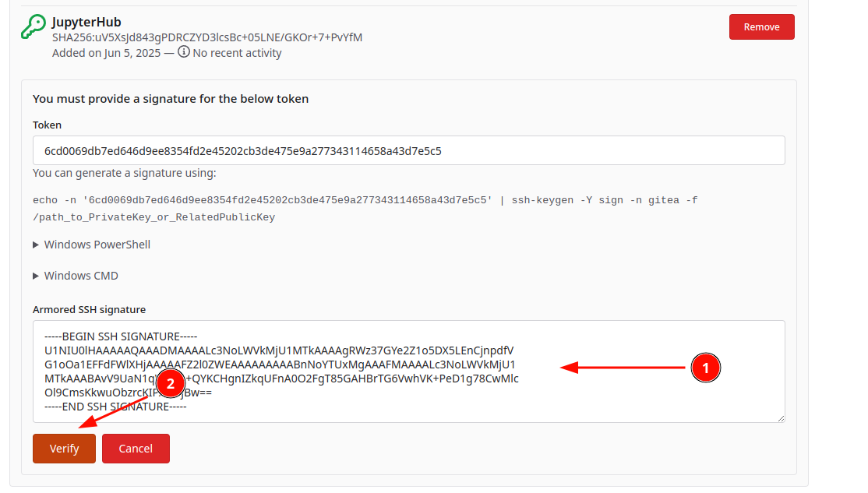Click the Added on Jun 5, 2025 text
868x493 pixels.
pyautogui.click(x=107, y=53)
